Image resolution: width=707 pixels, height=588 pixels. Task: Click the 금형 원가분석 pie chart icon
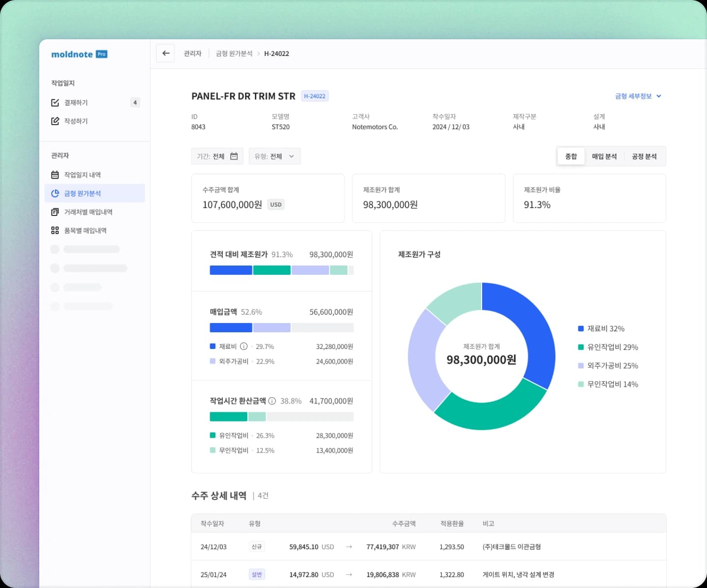(x=55, y=193)
